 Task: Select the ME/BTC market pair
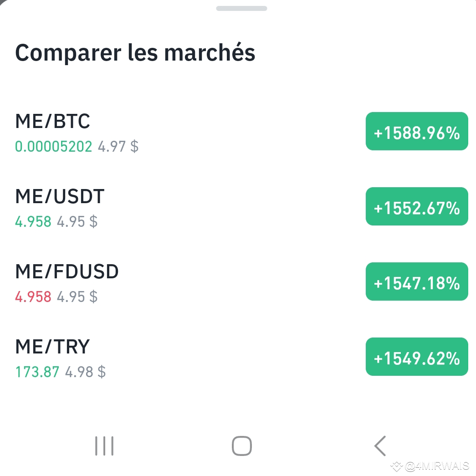coord(52,121)
